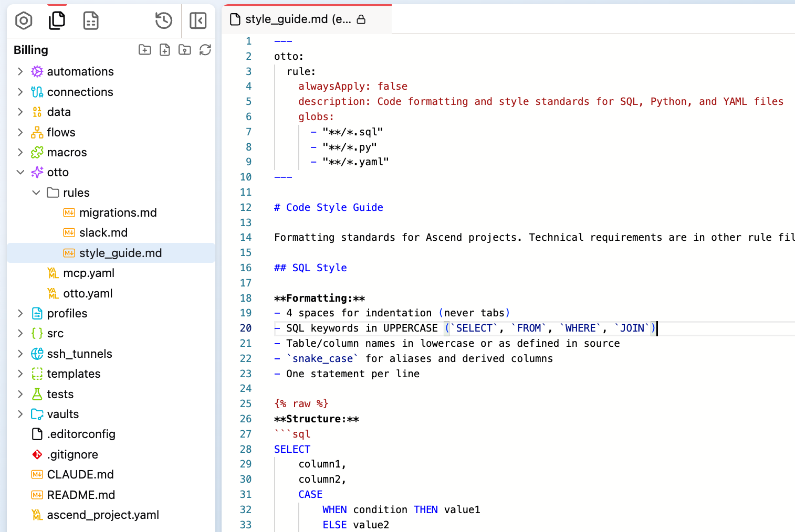795x532 pixels.
Task: Expand the ssh_tunnels folder chevron
Action: pyautogui.click(x=20, y=354)
